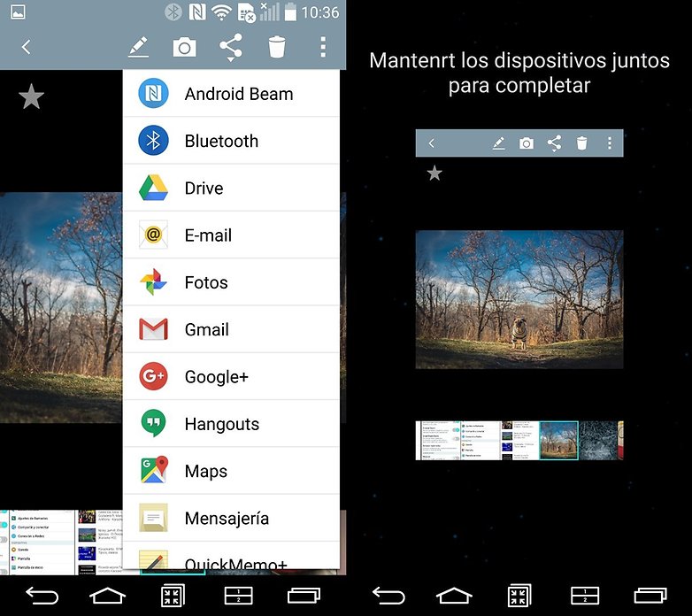Tap camera icon in right preview toolbar
The image size is (692, 616).
(x=526, y=143)
